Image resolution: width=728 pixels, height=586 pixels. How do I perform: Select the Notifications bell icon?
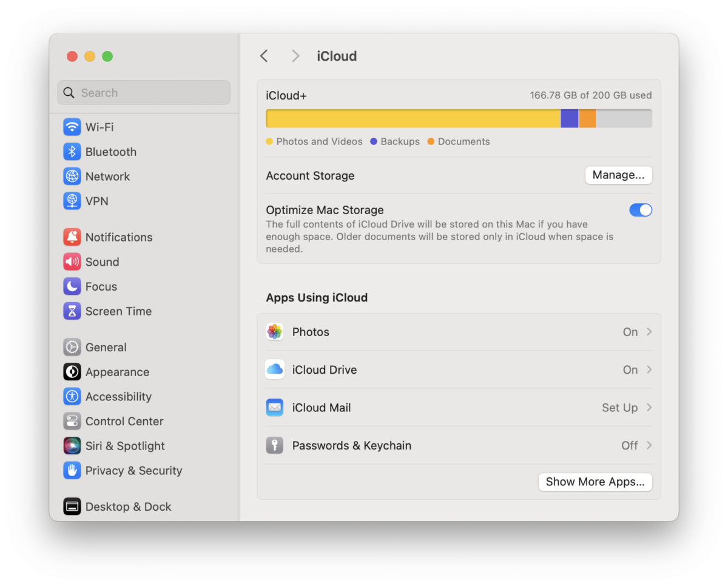tap(72, 237)
